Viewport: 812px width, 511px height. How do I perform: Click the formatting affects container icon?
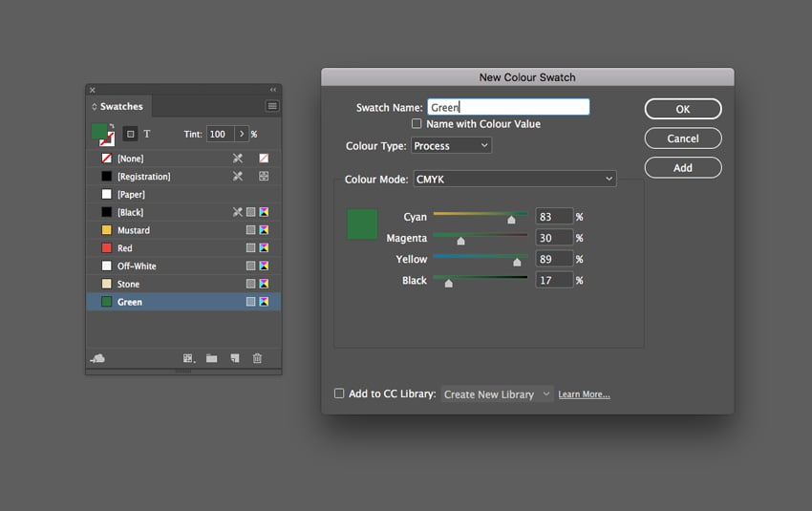click(131, 134)
